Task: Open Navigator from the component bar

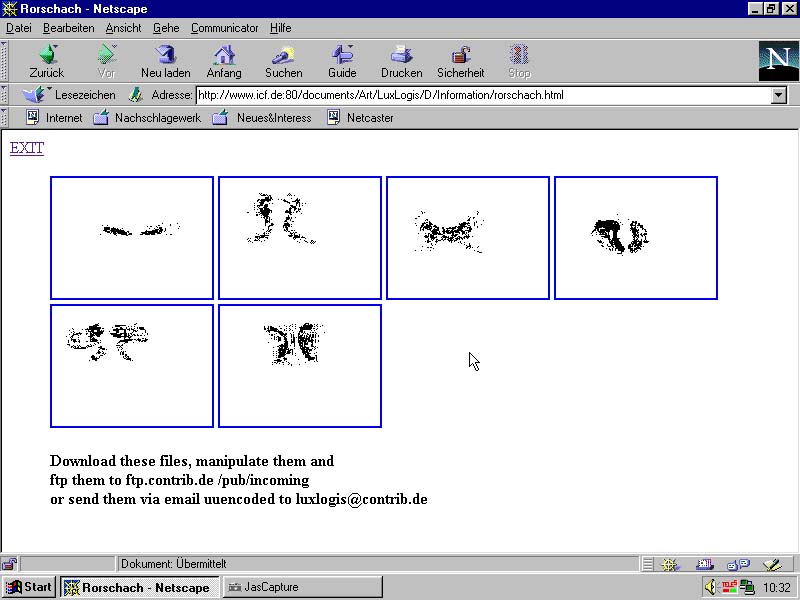Action: [x=669, y=564]
